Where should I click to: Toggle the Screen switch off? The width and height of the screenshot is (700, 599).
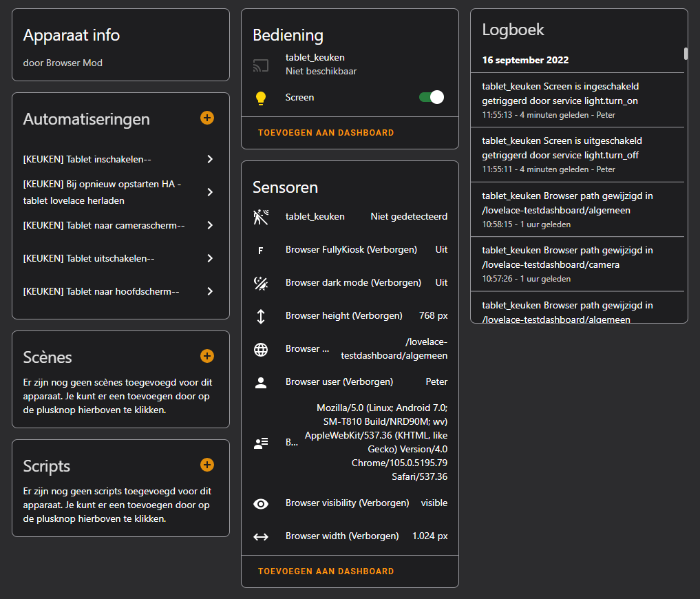pyautogui.click(x=432, y=97)
